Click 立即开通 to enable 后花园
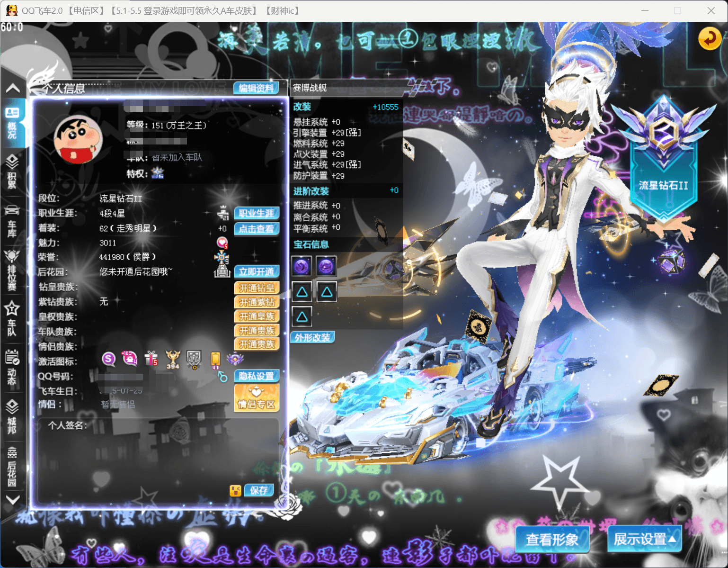The width and height of the screenshot is (728, 568). [257, 271]
